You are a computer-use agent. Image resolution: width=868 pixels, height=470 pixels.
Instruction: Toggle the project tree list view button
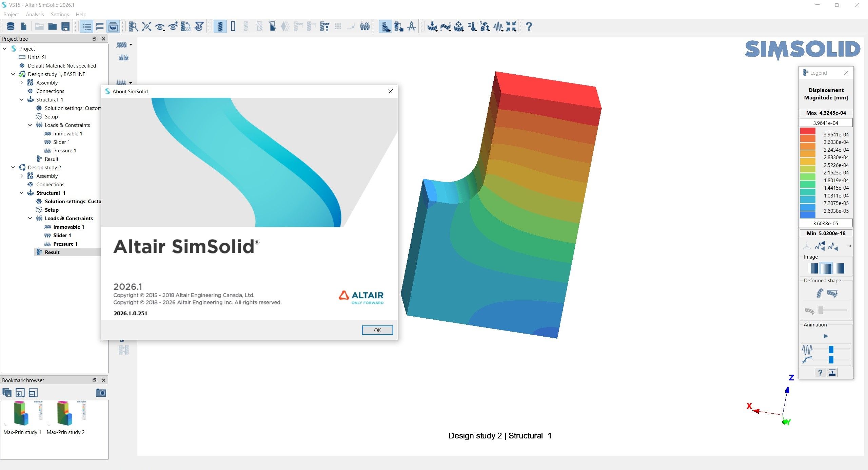click(86, 26)
